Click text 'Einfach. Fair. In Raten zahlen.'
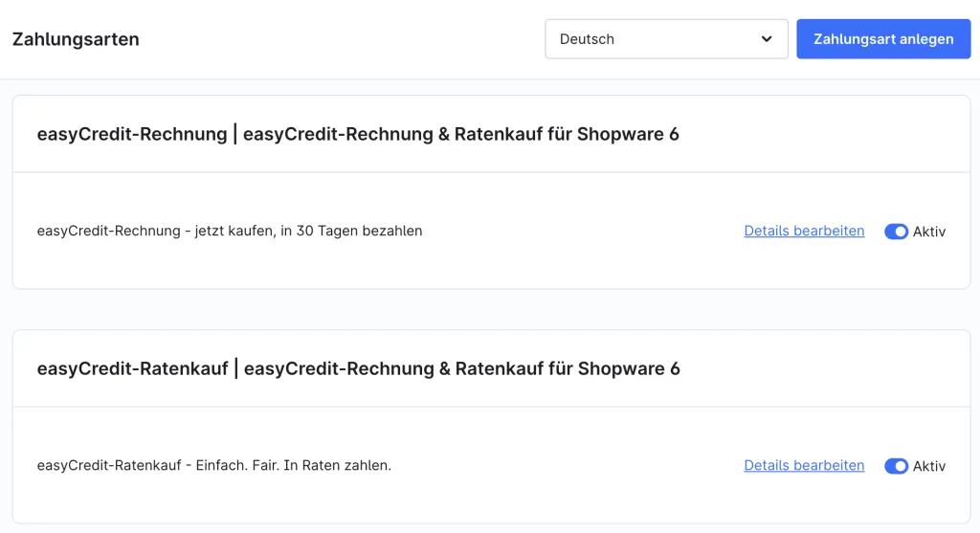Image resolution: width=980 pixels, height=533 pixels. [294, 465]
